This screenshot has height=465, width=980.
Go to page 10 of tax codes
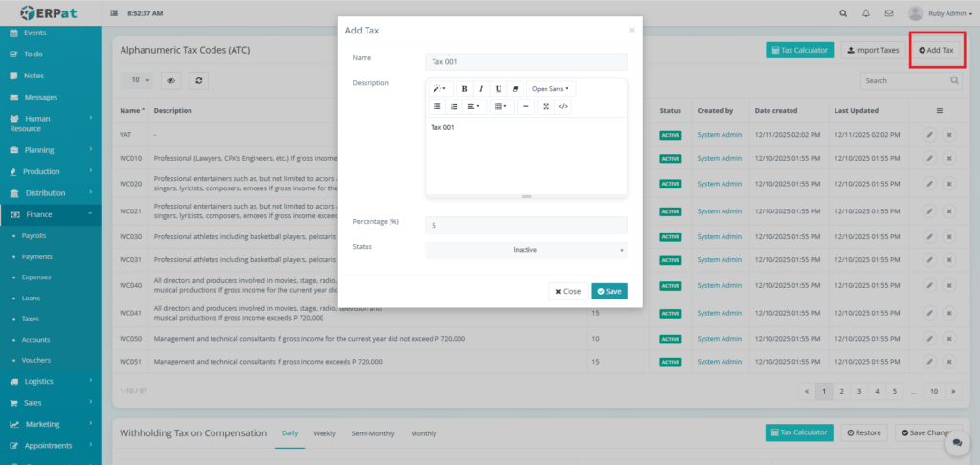click(x=934, y=392)
